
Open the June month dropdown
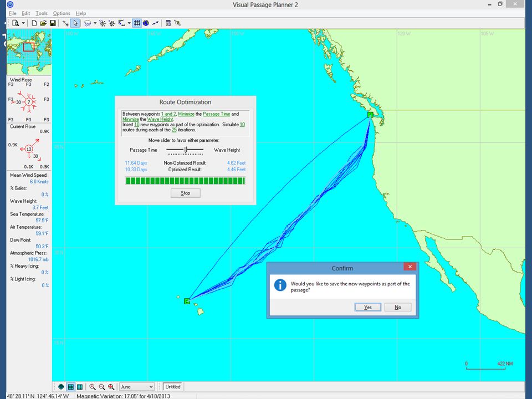[x=136, y=387]
